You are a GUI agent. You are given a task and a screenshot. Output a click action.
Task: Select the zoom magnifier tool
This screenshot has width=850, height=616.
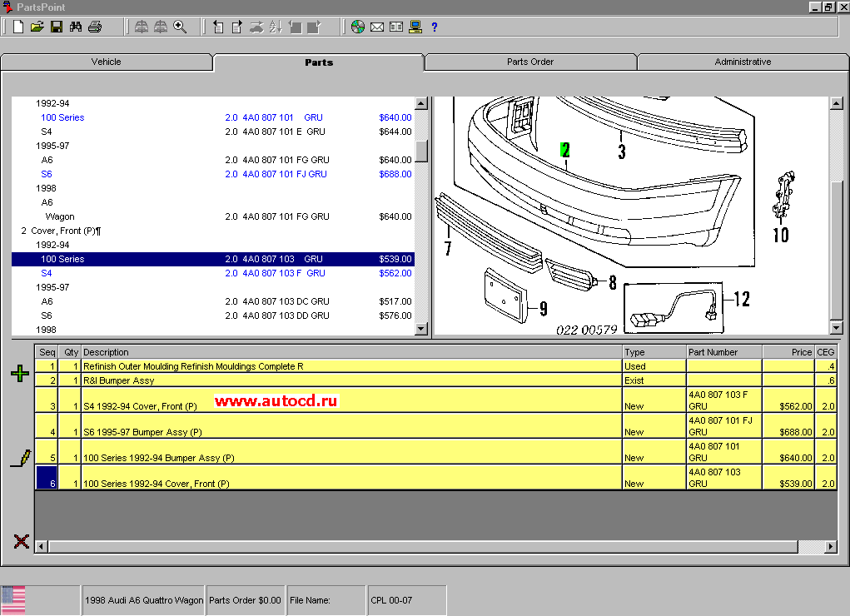point(180,27)
